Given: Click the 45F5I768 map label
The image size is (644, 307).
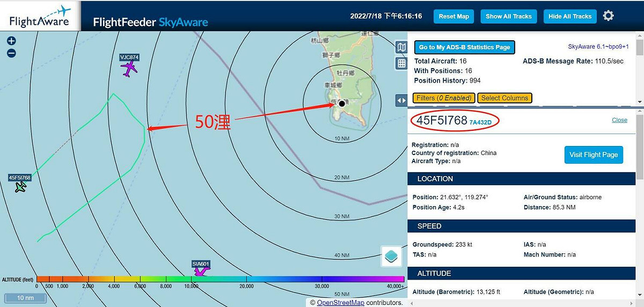Looking at the screenshot, I should tap(20, 178).
